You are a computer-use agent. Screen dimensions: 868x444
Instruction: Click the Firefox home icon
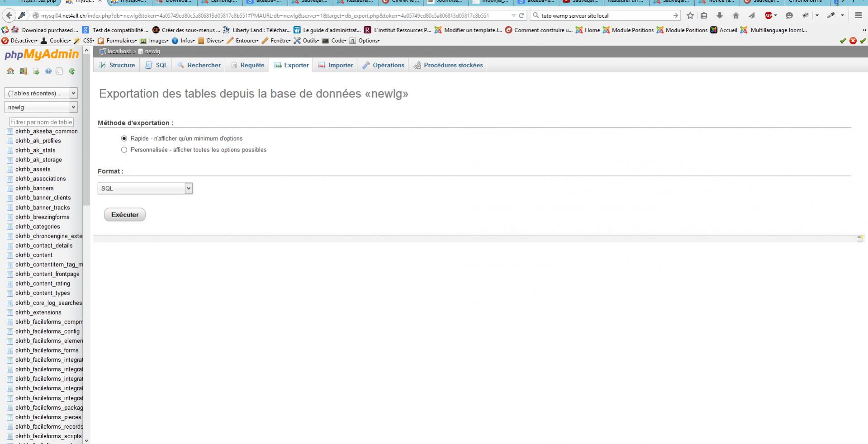[x=736, y=15]
